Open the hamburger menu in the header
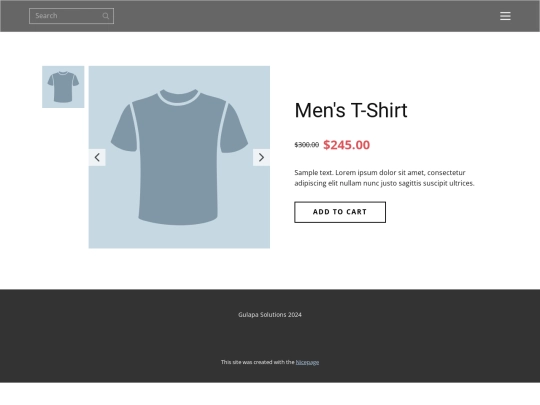The image size is (540, 405). (505, 16)
